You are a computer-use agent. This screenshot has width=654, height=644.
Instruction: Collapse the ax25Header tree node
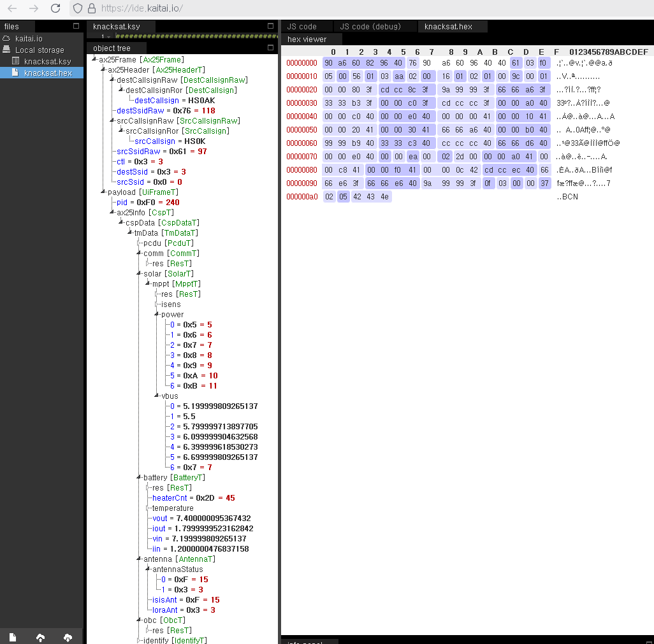coord(103,69)
